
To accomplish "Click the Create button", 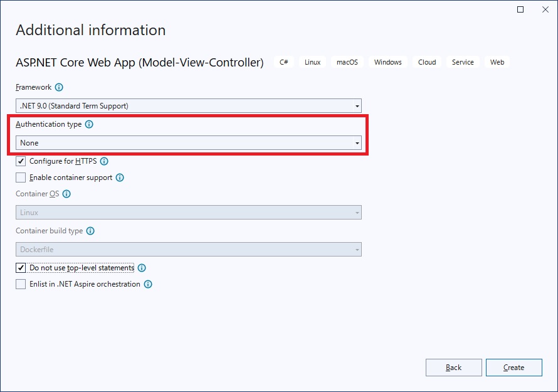I will 514,368.
